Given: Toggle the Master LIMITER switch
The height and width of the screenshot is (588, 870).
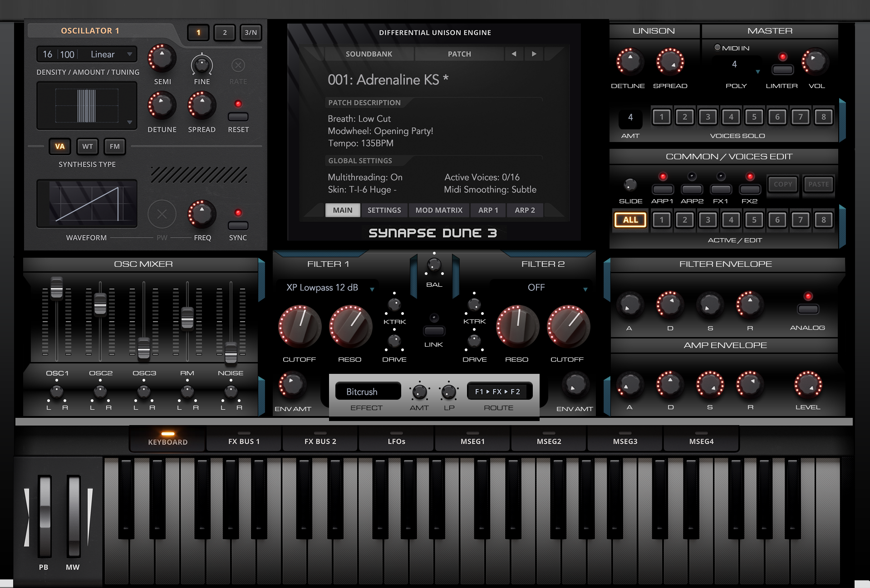Looking at the screenshot, I should pyautogui.click(x=782, y=69).
